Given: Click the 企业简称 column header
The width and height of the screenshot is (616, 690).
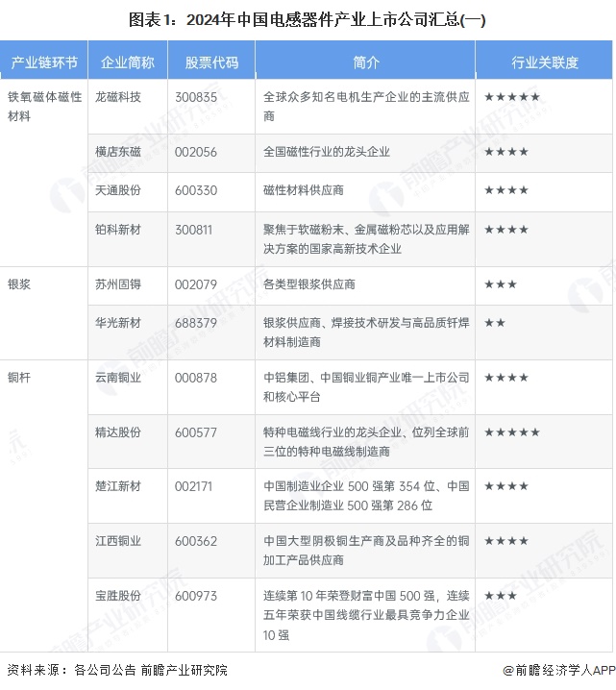Looking at the screenshot, I should pos(128,62).
